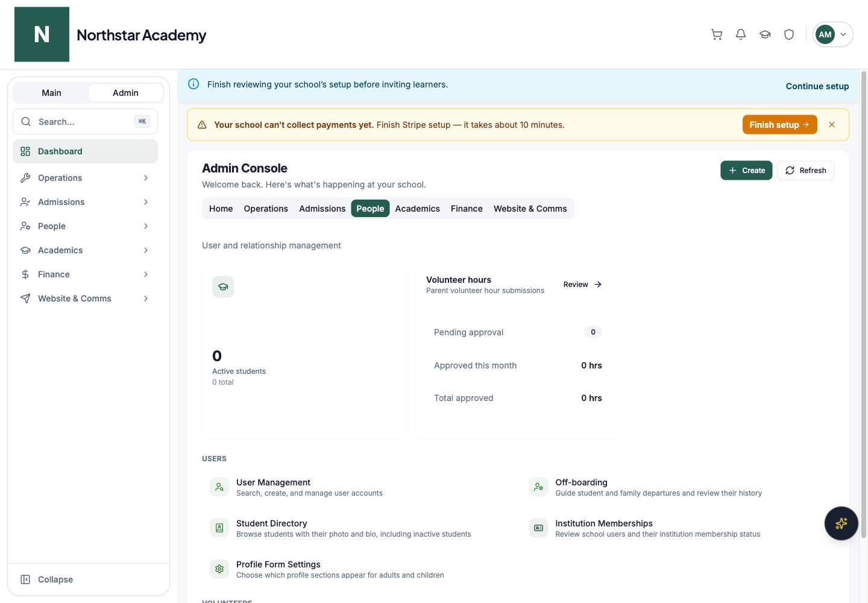Click the Student Directory icon
This screenshot has height=603, width=868.
click(219, 528)
